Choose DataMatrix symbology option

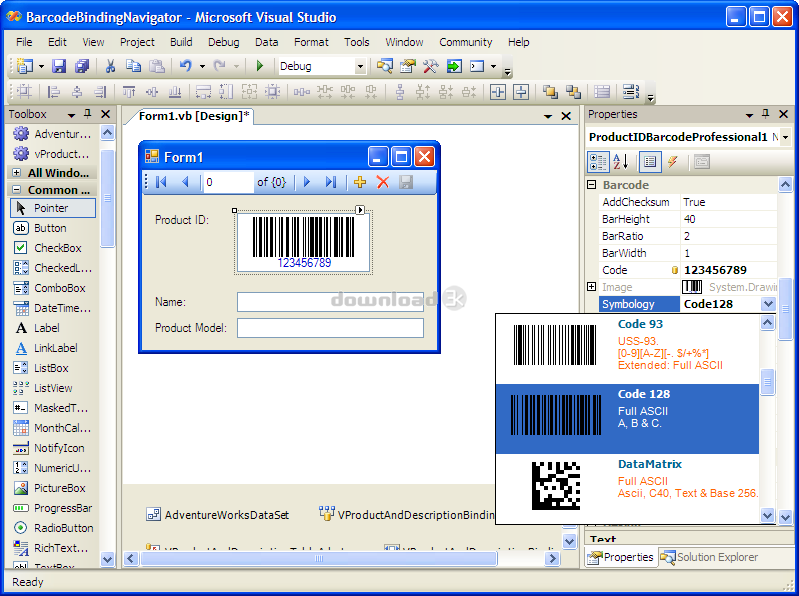point(627,489)
